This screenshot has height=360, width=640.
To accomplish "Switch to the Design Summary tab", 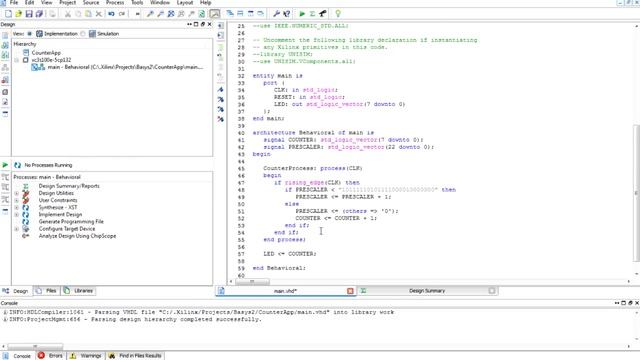I will tap(427, 291).
